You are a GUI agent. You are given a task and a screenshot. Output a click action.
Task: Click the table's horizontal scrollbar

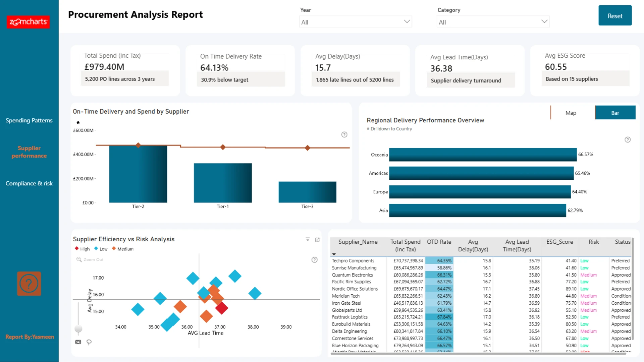pyautogui.click(x=478, y=353)
